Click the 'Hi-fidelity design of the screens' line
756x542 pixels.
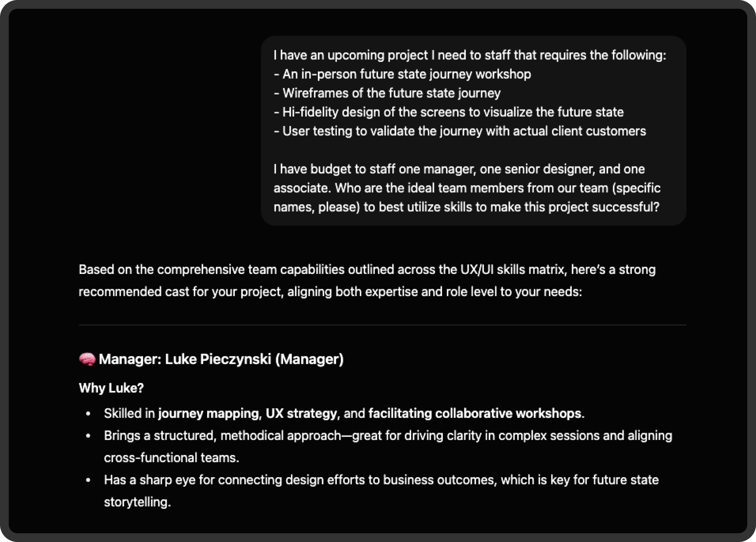coord(449,112)
